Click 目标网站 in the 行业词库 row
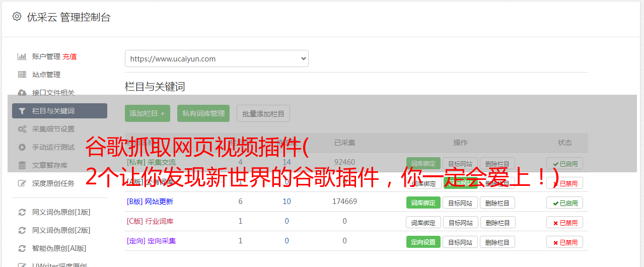The image size is (644, 267). [x=460, y=223]
